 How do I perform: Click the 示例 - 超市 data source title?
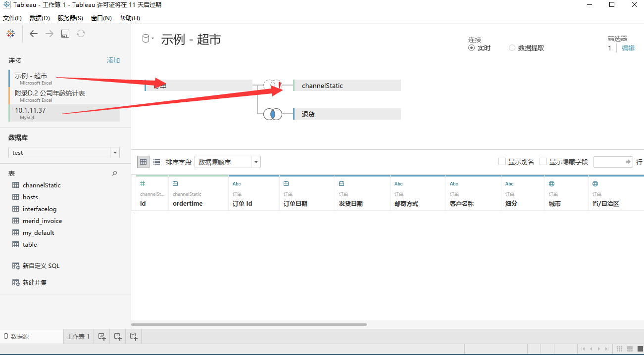(x=191, y=40)
